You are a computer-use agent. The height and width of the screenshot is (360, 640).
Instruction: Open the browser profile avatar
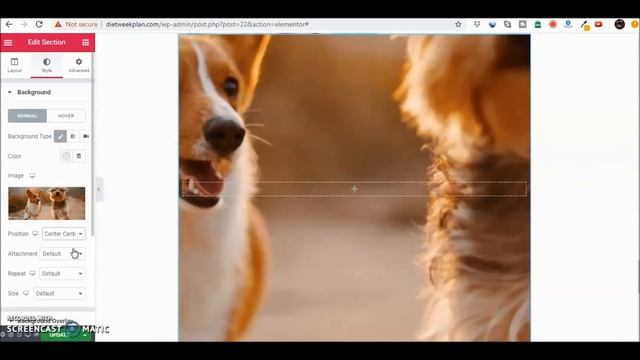coord(620,24)
